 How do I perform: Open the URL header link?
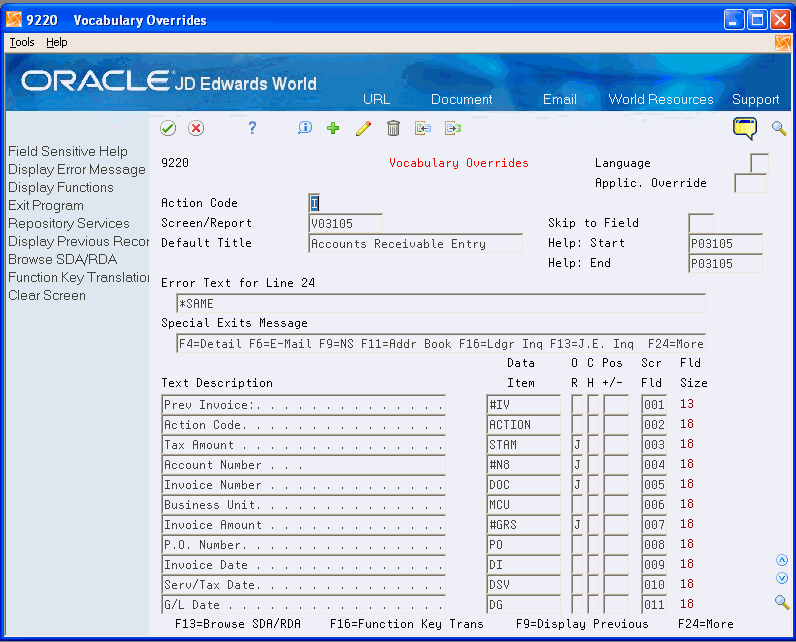[x=376, y=99]
